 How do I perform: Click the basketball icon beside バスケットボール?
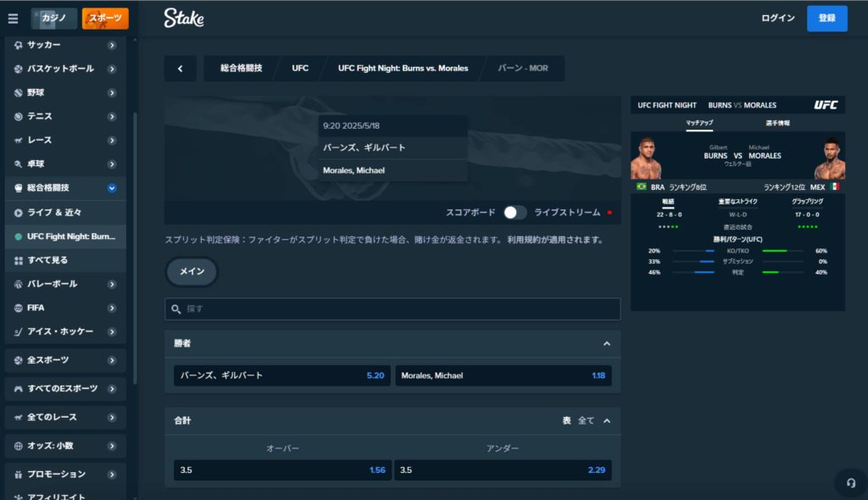pos(19,69)
